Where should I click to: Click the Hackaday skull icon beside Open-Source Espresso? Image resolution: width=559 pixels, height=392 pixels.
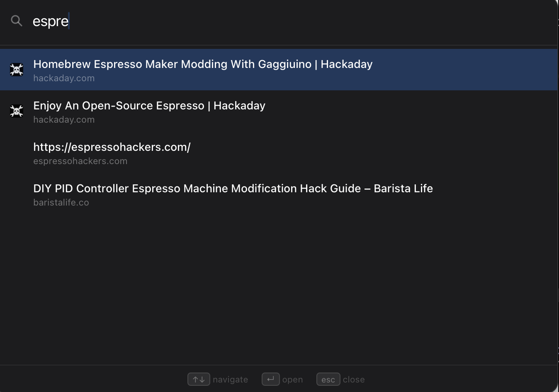point(17,111)
